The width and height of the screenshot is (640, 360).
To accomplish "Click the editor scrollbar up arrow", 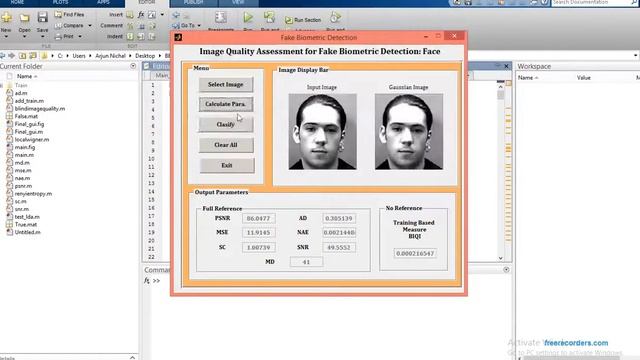I will click(500, 87).
